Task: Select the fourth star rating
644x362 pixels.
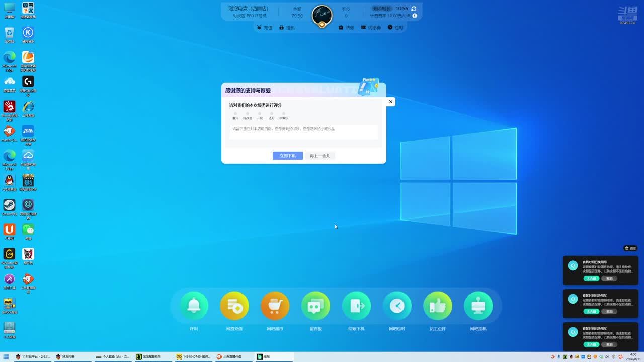Action: tap(272, 114)
